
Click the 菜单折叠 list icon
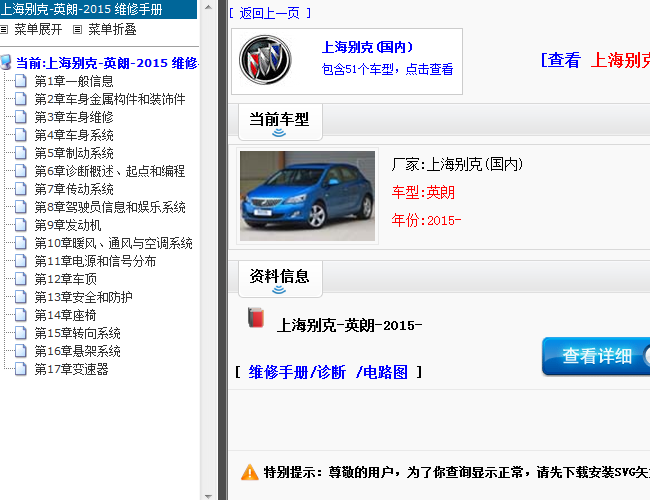(78, 29)
